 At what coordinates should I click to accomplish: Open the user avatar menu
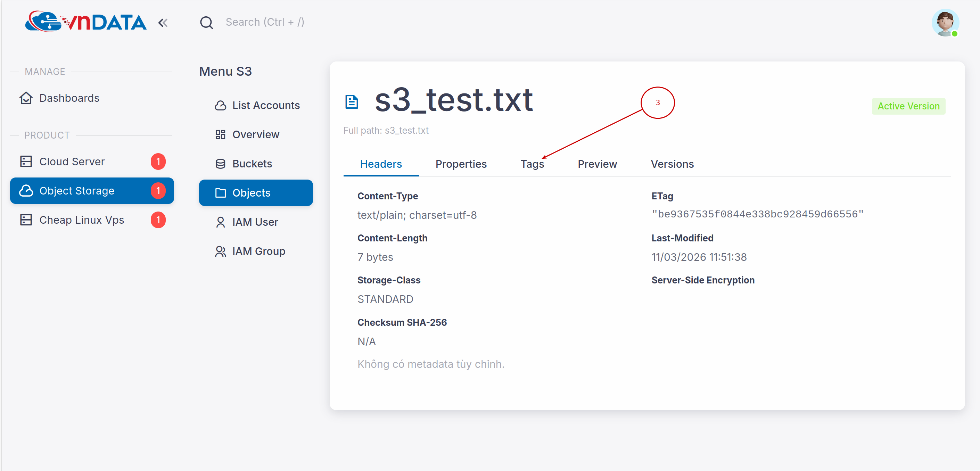[x=945, y=23]
